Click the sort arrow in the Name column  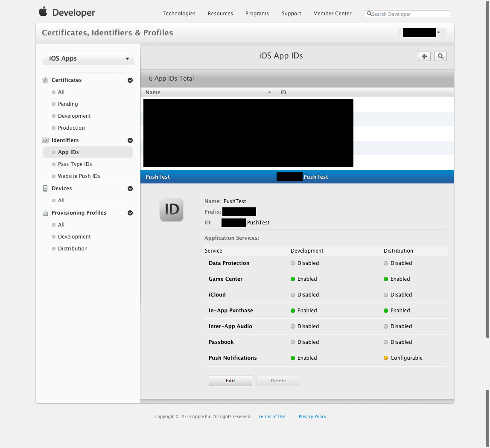(x=269, y=92)
